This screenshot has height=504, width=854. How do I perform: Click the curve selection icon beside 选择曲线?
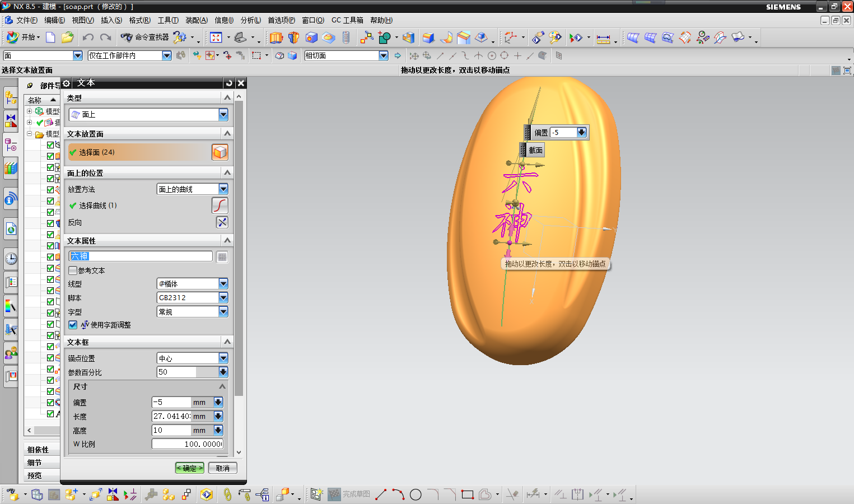pos(220,206)
